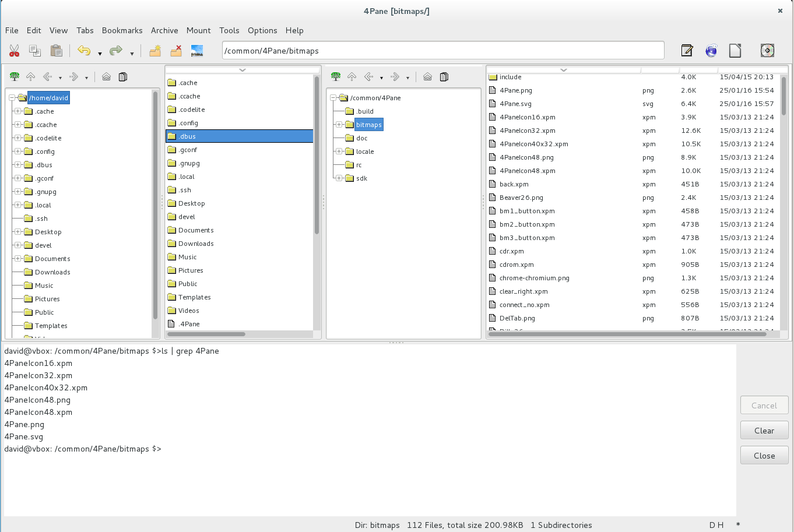Open the back-history dropdown in the /common/4Pane pane
794x532 pixels.
(381, 77)
